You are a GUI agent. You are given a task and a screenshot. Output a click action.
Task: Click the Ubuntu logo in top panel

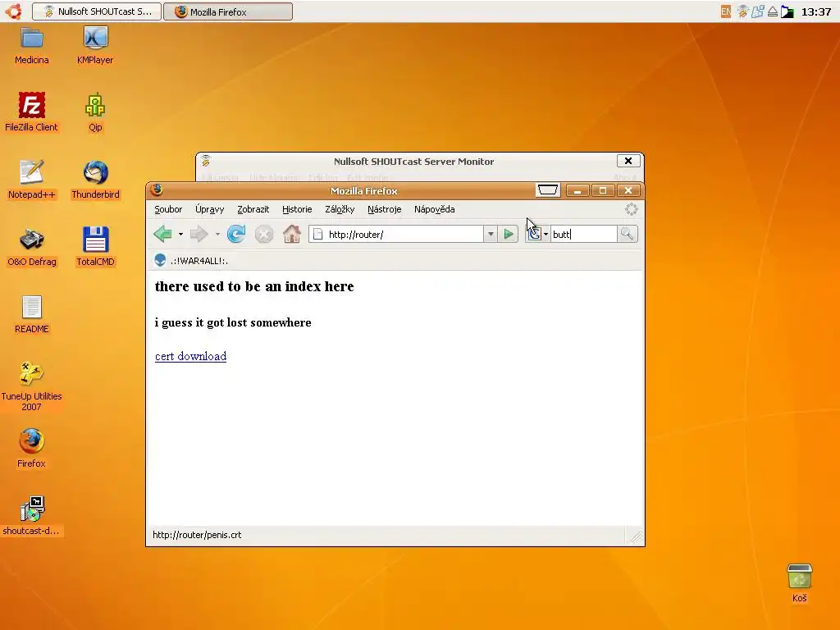13,11
